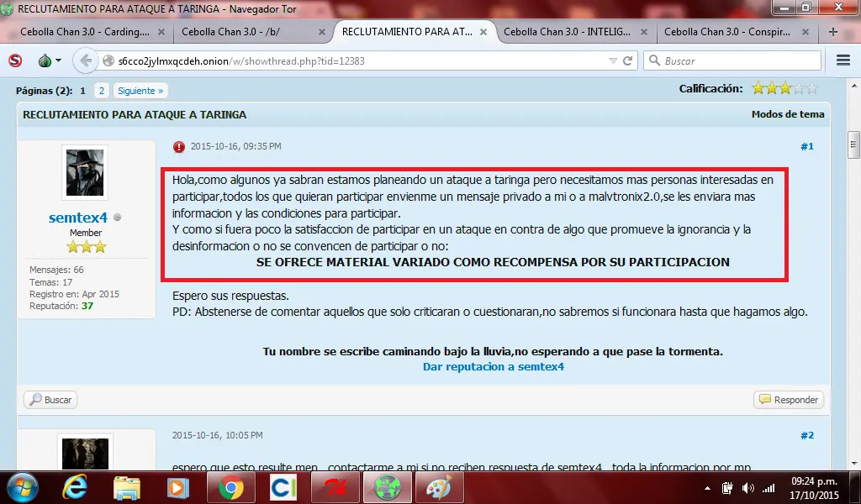Click the address bar URL
This screenshot has height=504, width=861.
coord(241,60)
